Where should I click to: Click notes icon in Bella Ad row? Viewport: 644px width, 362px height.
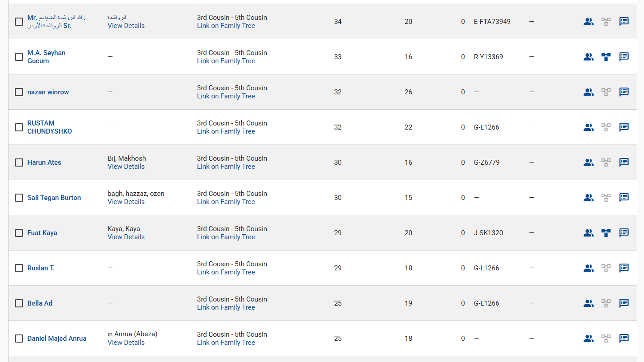coord(624,303)
